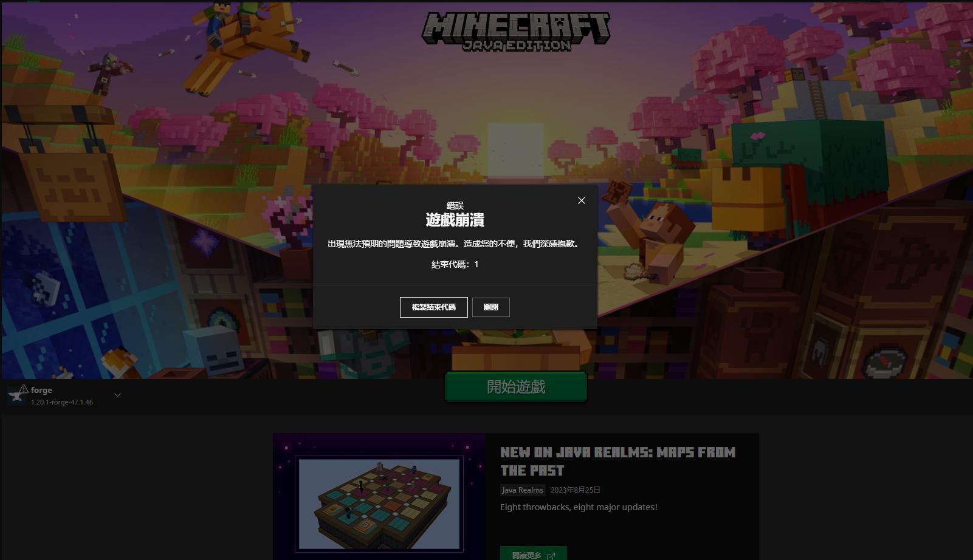Click the external-link arrow on 閱讀更多
Image resolution: width=973 pixels, height=560 pixels.
(551, 556)
